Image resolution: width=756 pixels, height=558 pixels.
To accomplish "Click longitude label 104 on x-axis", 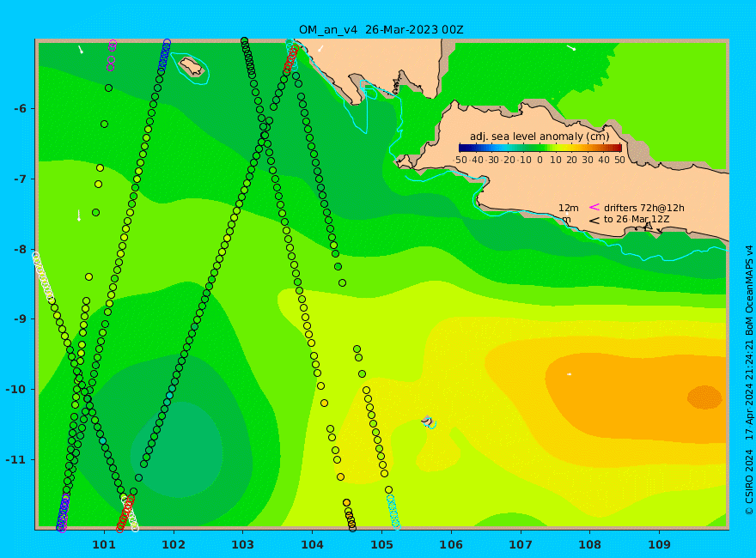I will coord(312,545).
